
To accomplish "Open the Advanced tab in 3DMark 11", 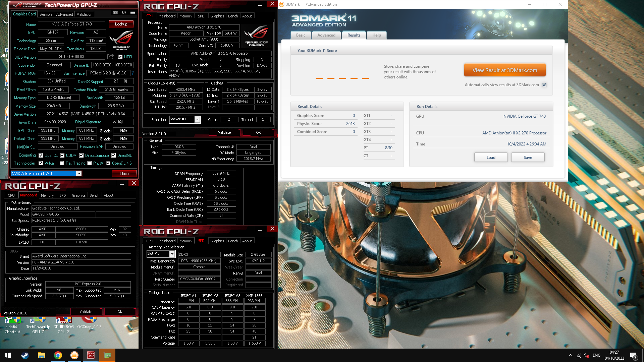I will [x=326, y=35].
